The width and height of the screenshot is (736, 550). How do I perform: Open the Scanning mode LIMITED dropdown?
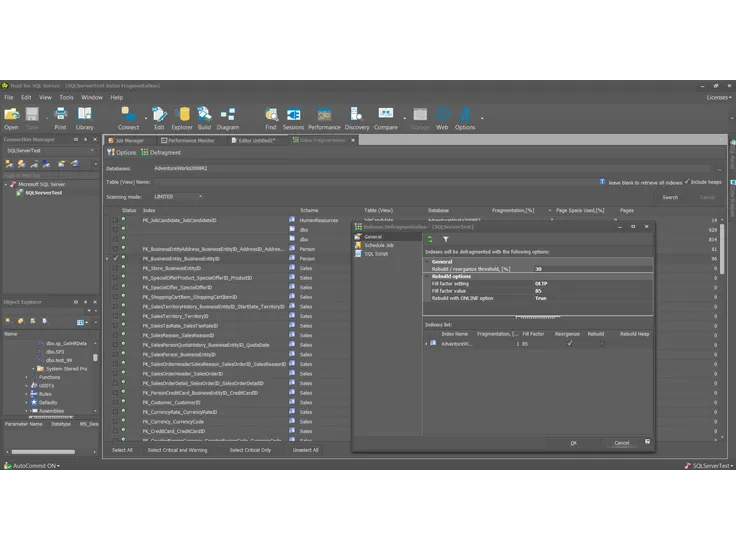click(200, 197)
